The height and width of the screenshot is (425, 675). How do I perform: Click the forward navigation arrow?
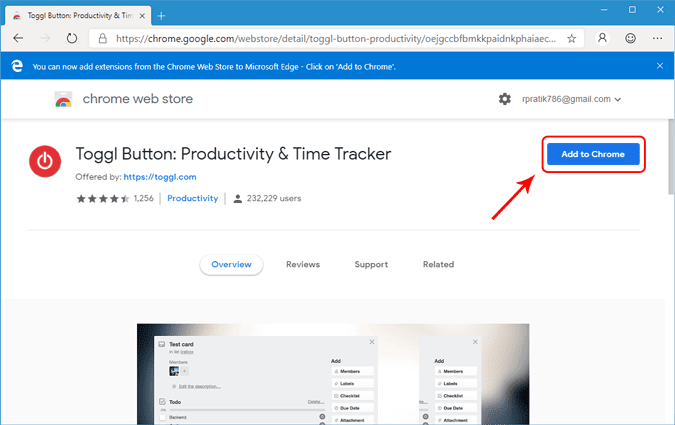tap(45, 38)
